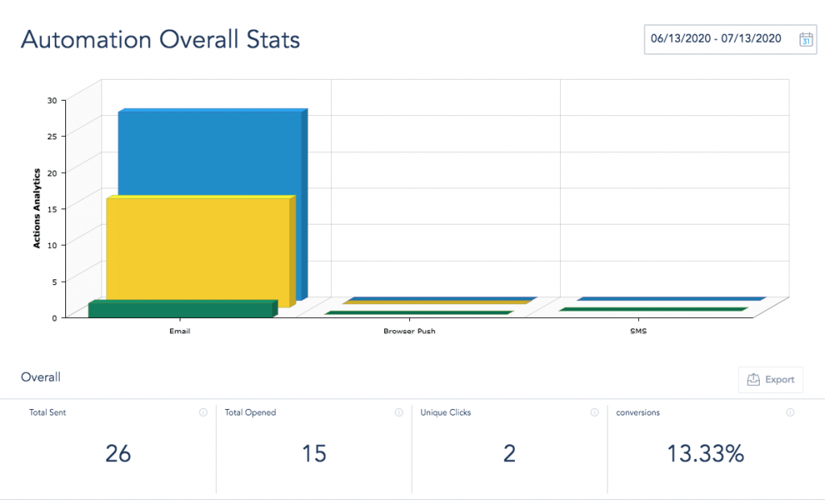This screenshot has width=825, height=504.
Task: Click the Total Opened label
Action: click(x=251, y=412)
